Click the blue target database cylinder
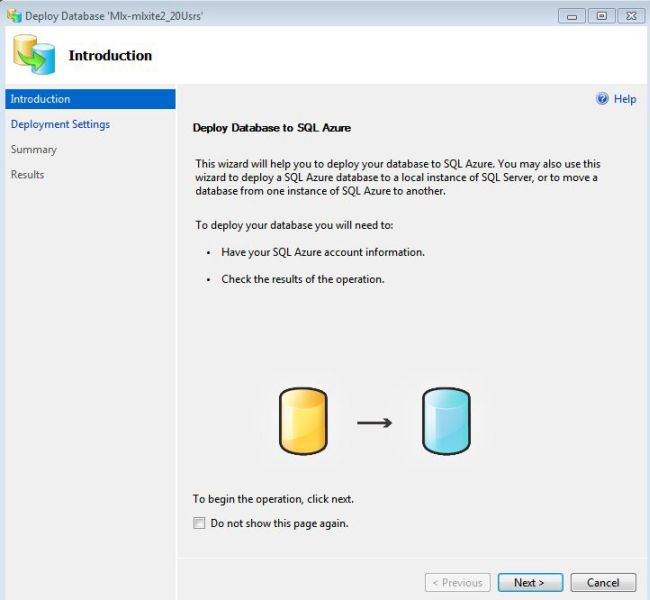The width and height of the screenshot is (650, 600). [446, 421]
